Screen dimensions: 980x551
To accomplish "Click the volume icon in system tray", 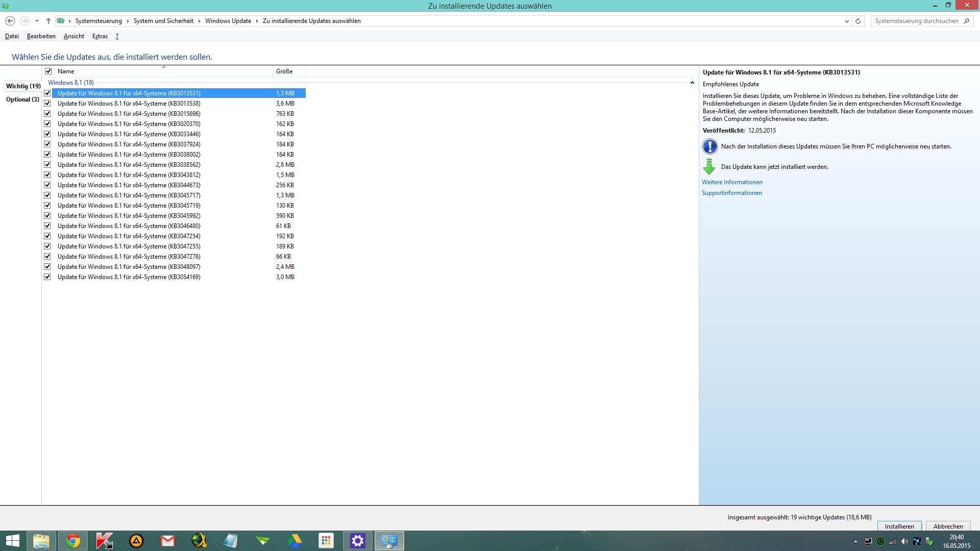I will (x=904, y=541).
